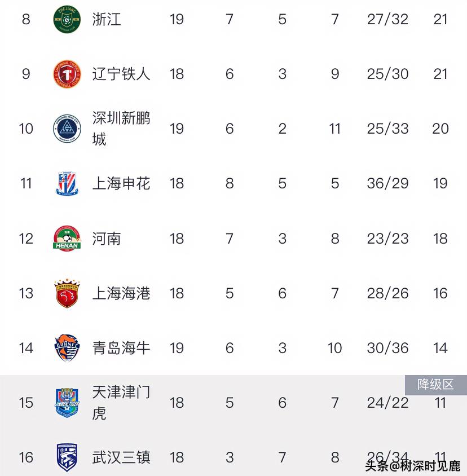
Task: Open the 河南 team entry
Action: coord(107,239)
